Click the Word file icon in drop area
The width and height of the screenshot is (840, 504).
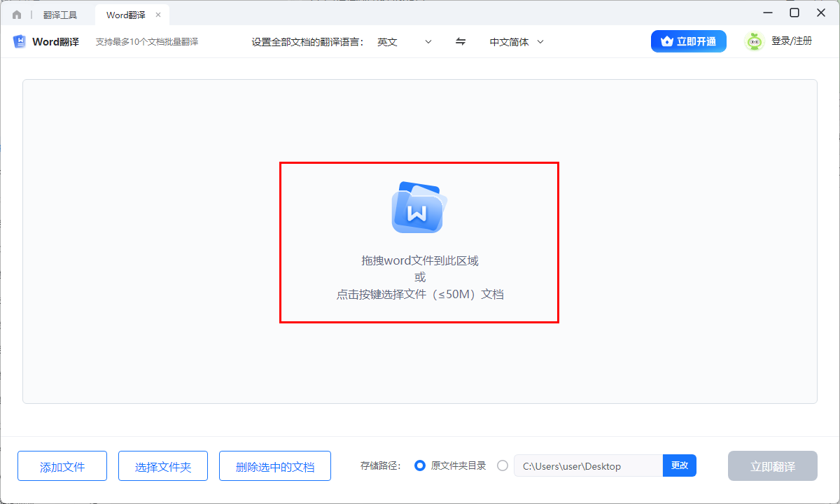point(419,208)
